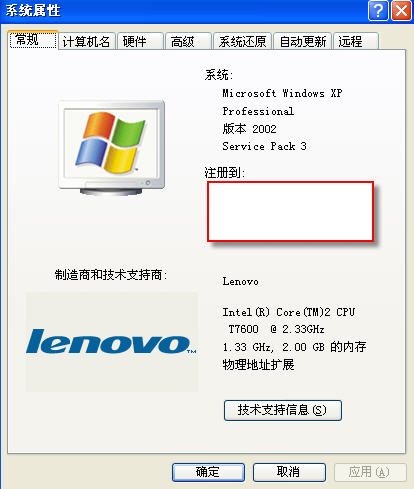Click the Windows XP logo monitor image

[112, 147]
